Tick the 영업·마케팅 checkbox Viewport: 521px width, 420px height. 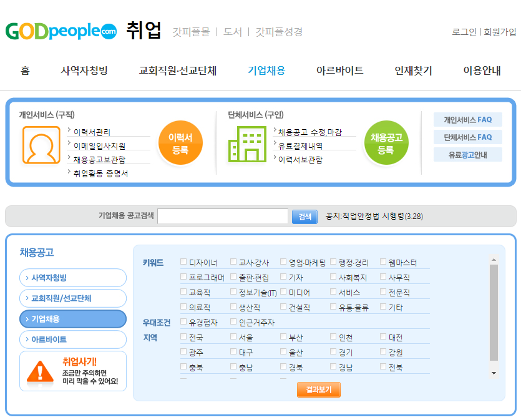(x=283, y=261)
